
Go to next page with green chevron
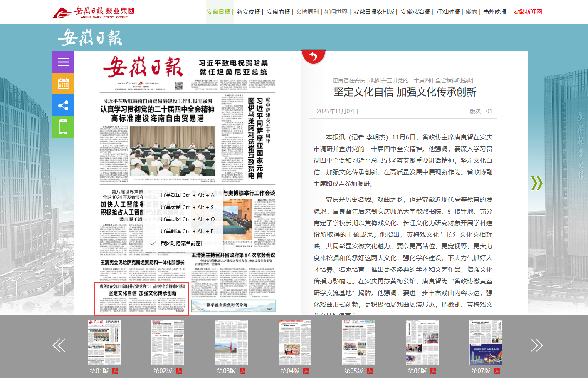[x=536, y=183]
